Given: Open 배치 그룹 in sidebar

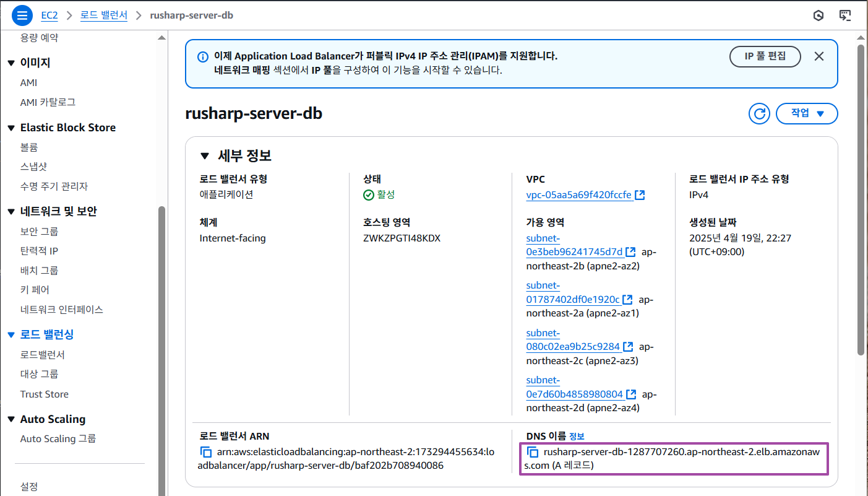Looking at the screenshot, I should point(39,271).
